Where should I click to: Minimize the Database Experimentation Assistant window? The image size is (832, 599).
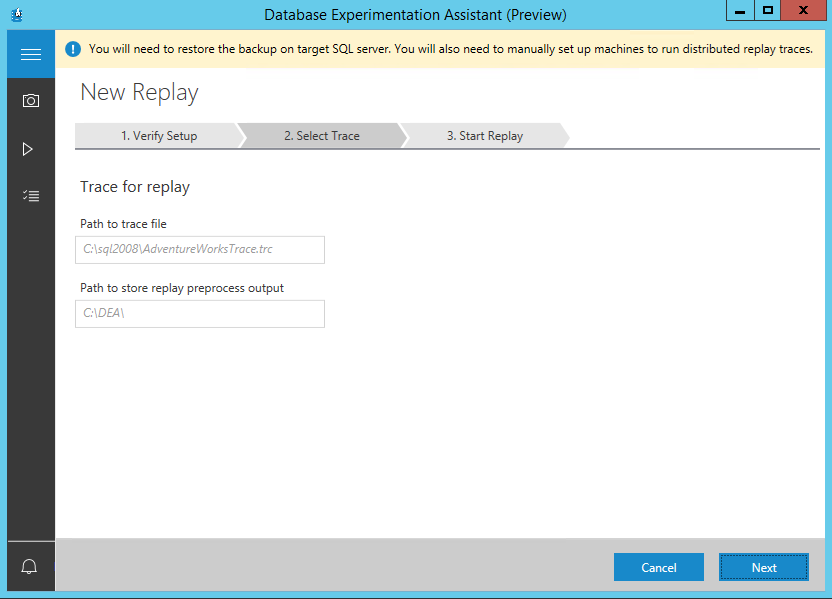(739, 11)
